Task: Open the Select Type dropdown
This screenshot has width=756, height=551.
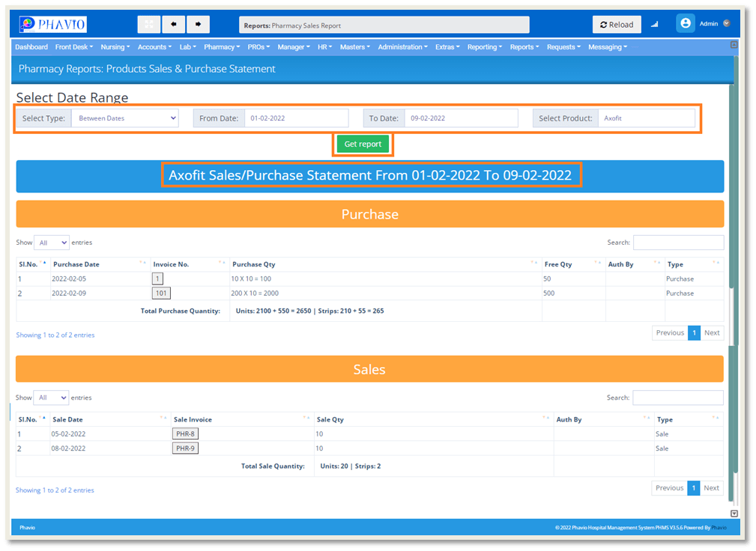Action: point(125,118)
